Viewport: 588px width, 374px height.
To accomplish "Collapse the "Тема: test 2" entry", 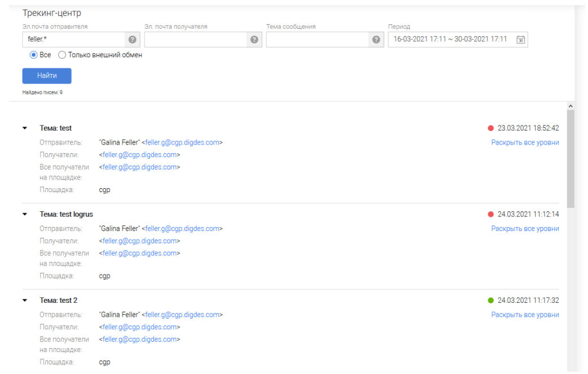I will pos(25,300).
